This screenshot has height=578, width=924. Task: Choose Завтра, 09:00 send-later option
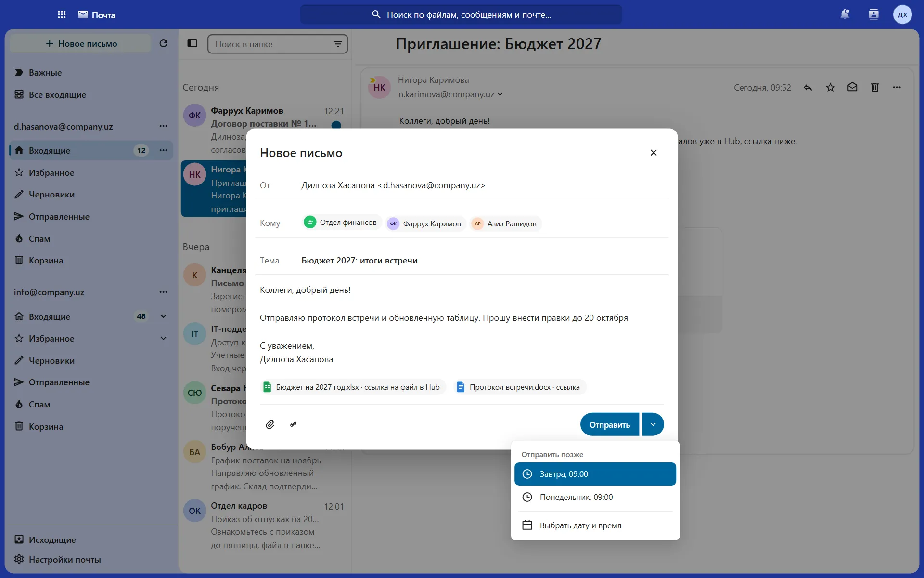pos(595,474)
